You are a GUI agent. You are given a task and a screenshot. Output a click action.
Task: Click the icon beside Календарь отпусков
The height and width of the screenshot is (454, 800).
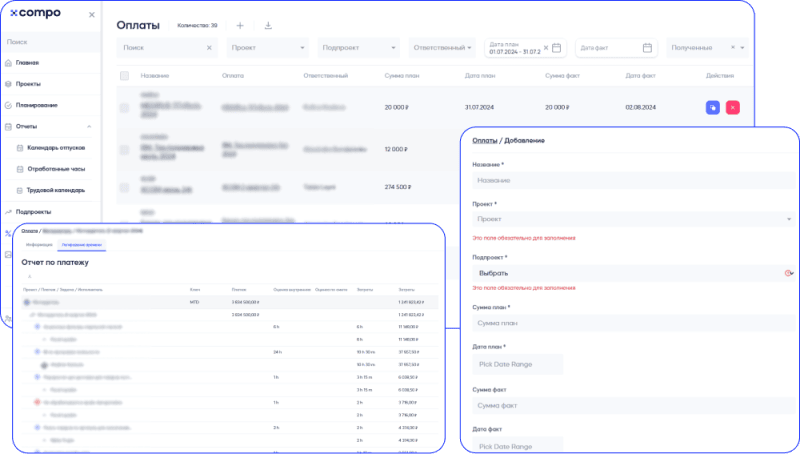pyautogui.click(x=20, y=148)
